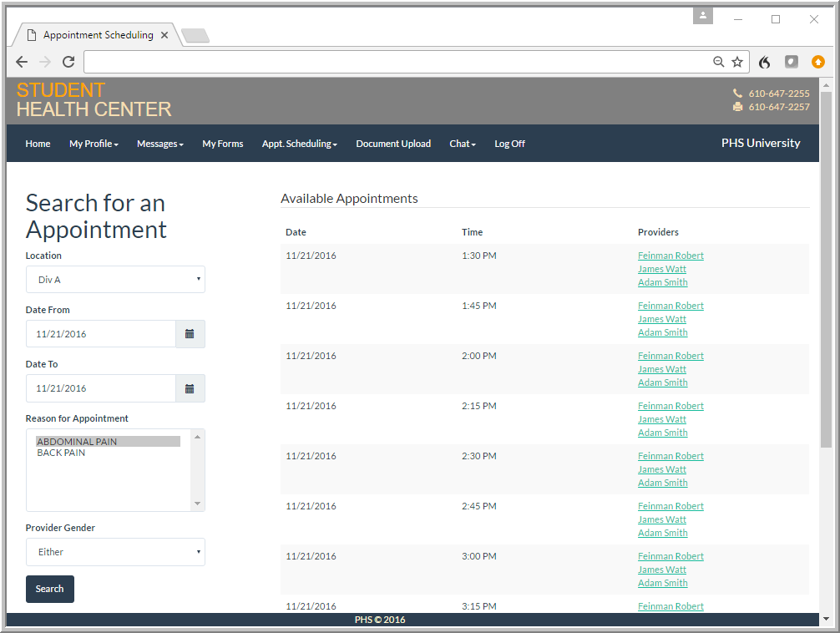Choose James Watt at 2:45 PM
Image resolution: width=840 pixels, height=633 pixels.
(x=661, y=520)
